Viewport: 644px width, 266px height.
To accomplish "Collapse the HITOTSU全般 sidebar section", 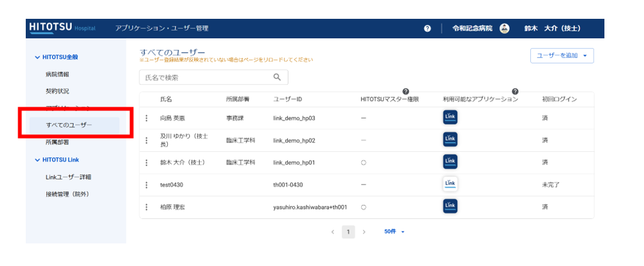I will point(37,57).
